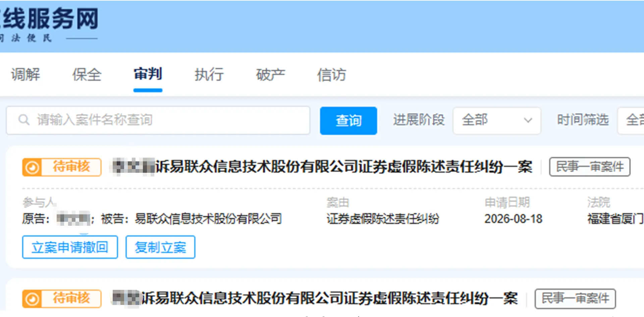Open the 调解 tab
Viewport: 644px width, 317px height.
[25, 74]
